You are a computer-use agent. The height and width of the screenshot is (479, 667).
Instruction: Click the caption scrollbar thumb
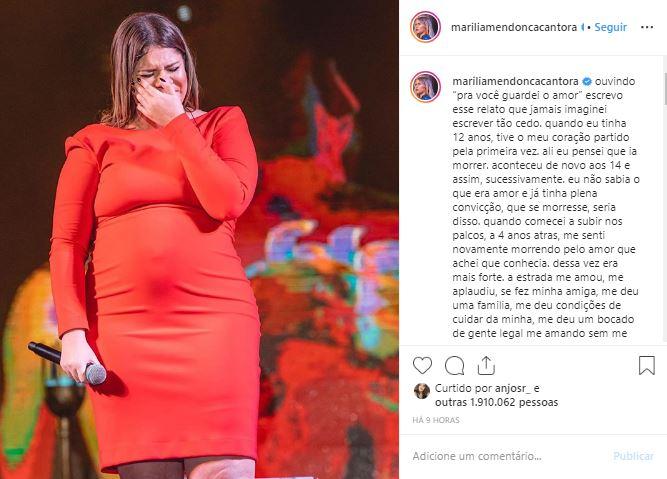click(x=665, y=88)
